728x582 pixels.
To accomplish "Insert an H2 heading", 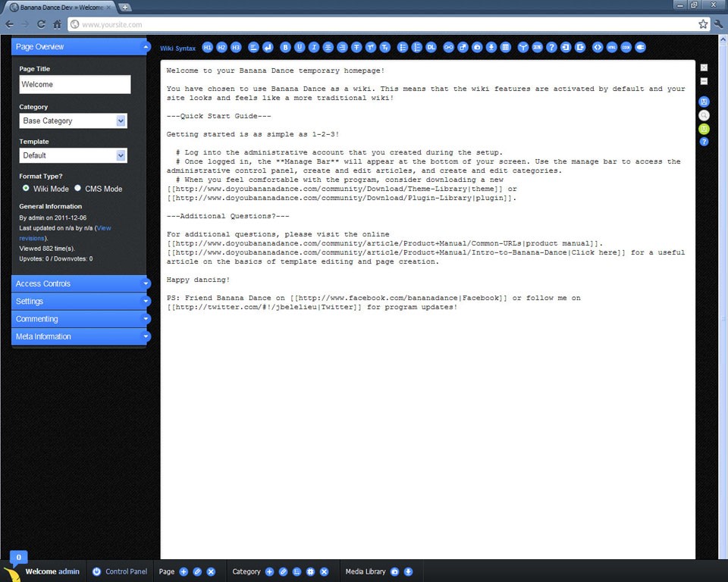I will [222, 47].
